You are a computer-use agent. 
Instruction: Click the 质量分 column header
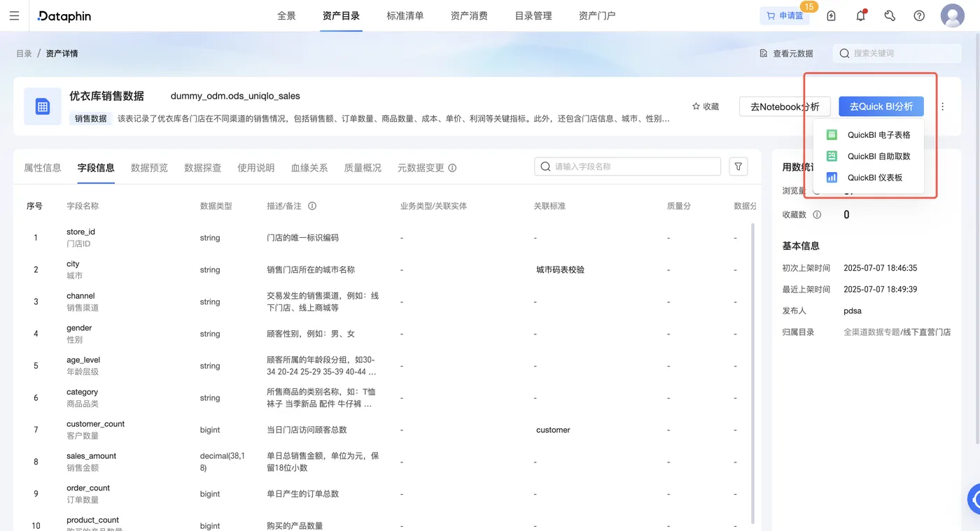679,206
